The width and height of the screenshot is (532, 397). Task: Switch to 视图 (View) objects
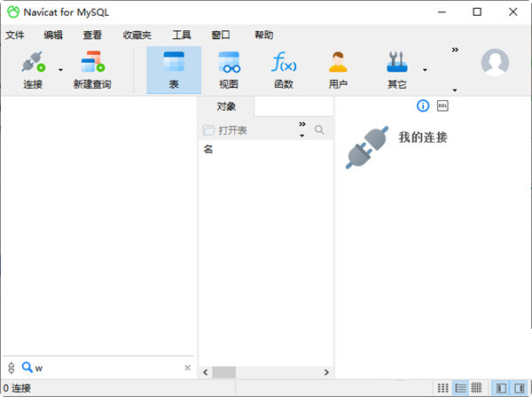click(229, 67)
